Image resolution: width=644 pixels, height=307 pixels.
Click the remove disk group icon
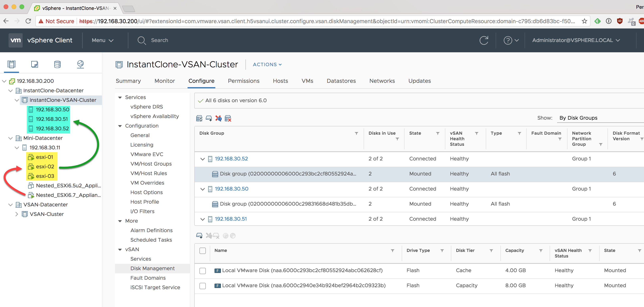coord(228,118)
